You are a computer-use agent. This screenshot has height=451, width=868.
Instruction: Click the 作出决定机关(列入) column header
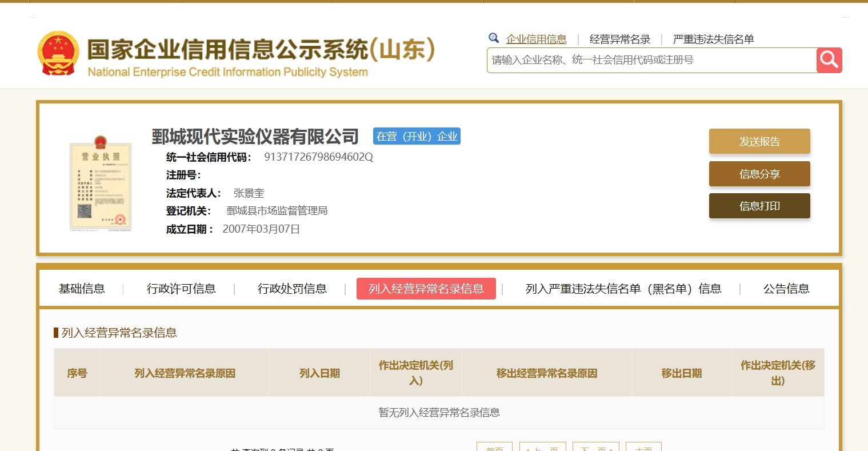tap(416, 373)
